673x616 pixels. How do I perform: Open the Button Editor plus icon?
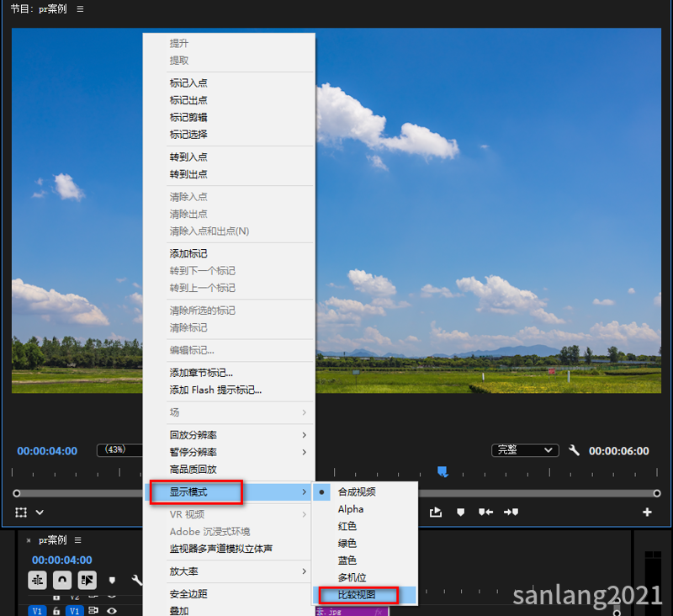tap(647, 512)
